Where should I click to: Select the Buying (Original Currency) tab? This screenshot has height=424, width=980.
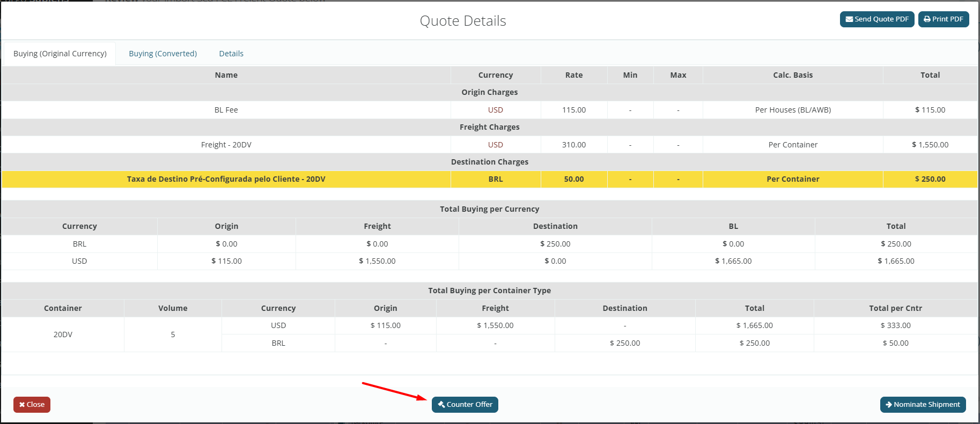[x=60, y=54]
